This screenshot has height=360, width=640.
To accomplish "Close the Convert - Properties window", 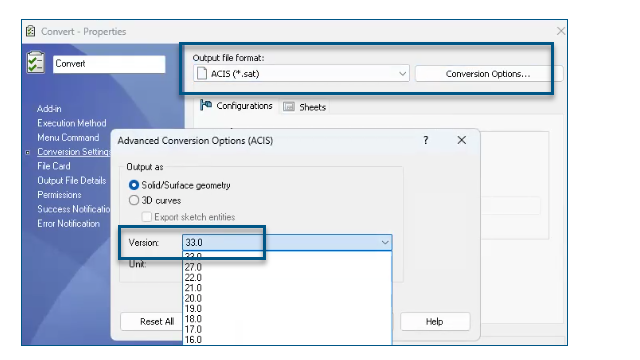I will (561, 31).
